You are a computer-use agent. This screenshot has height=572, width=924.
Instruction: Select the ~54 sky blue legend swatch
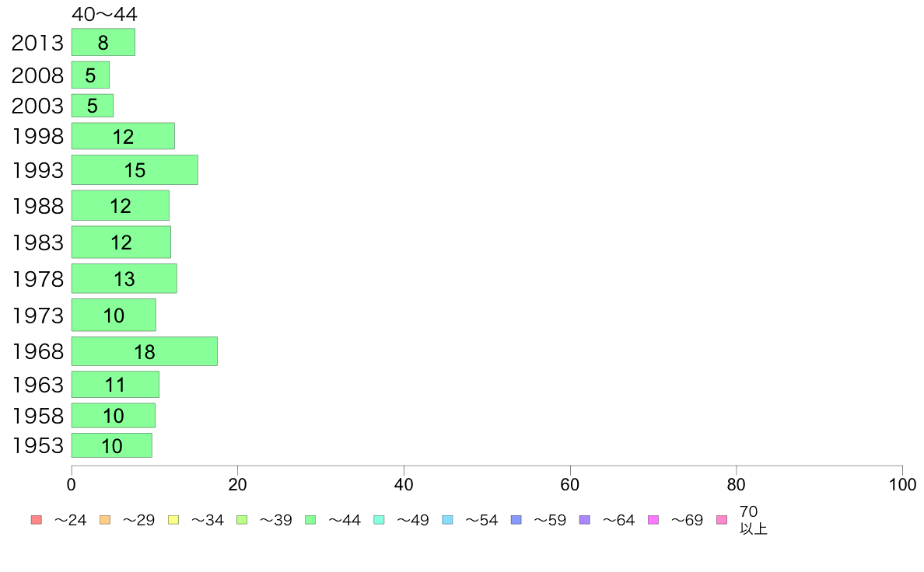(x=447, y=520)
